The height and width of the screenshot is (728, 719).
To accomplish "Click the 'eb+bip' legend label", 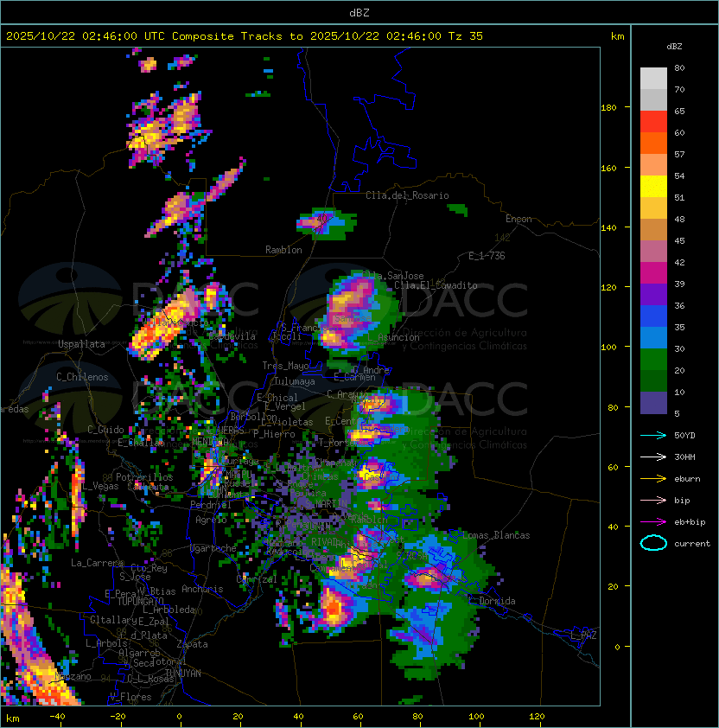I will point(690,522).
